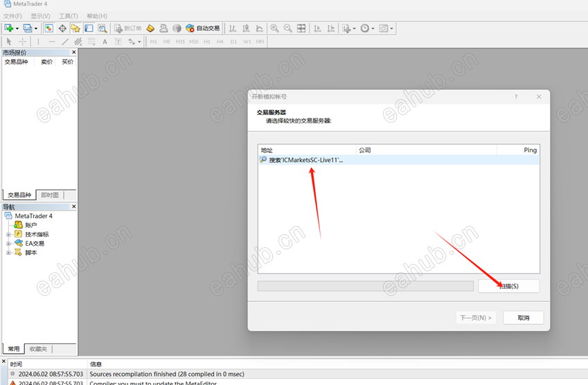Click the 新订单 new order button
Image resolution: width=588 pixels, height=385 pixels.
128,28
